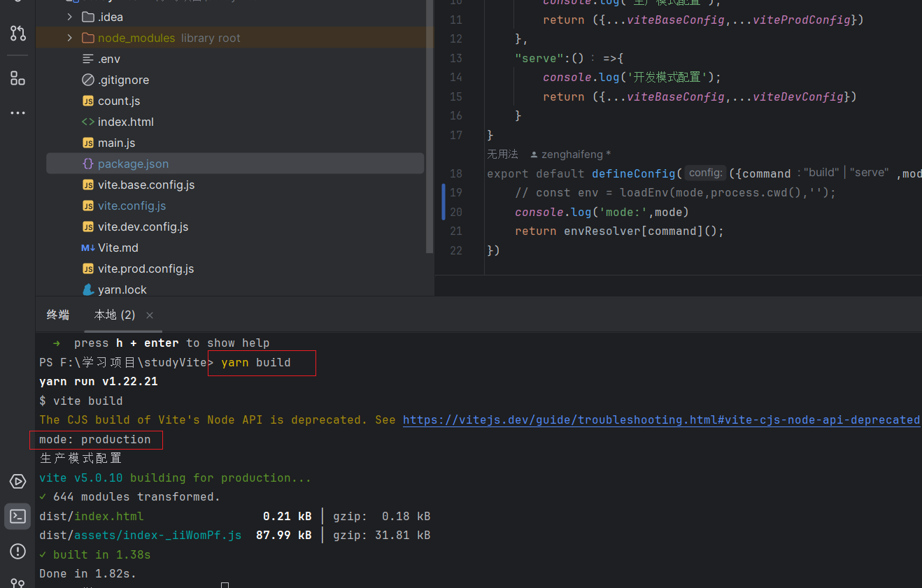
Task: Click the viteProdConfig identifier in editor
Action: [x=802, y=20]
